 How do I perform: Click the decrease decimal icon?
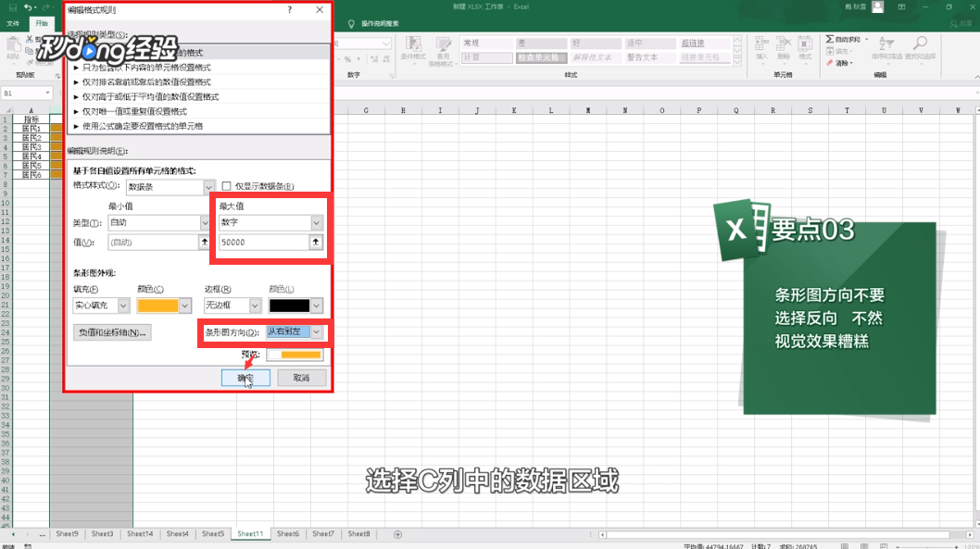click(x=386, y=59)
